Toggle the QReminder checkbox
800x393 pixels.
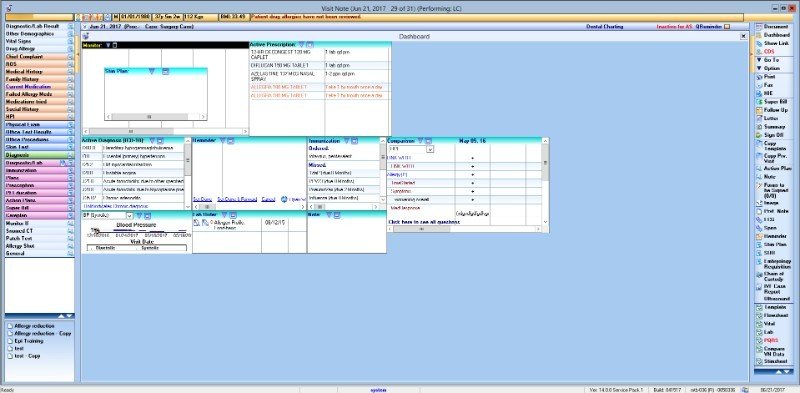[728, 27]
